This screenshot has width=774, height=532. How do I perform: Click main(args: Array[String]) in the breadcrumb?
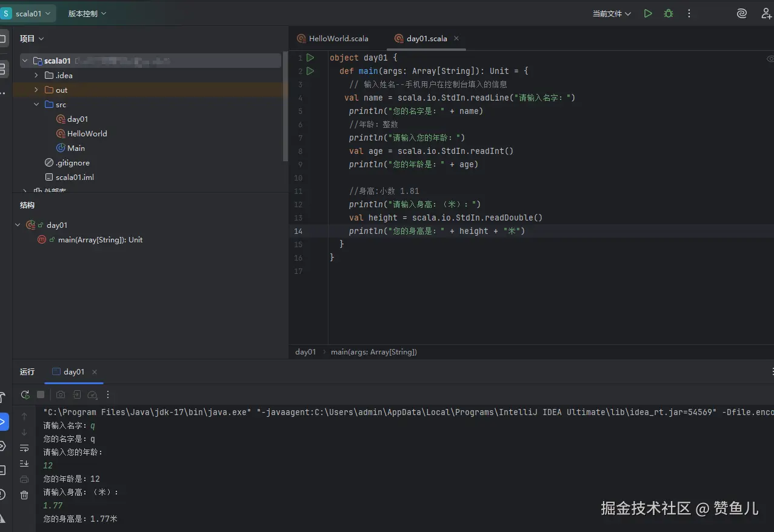pos(373,351)
